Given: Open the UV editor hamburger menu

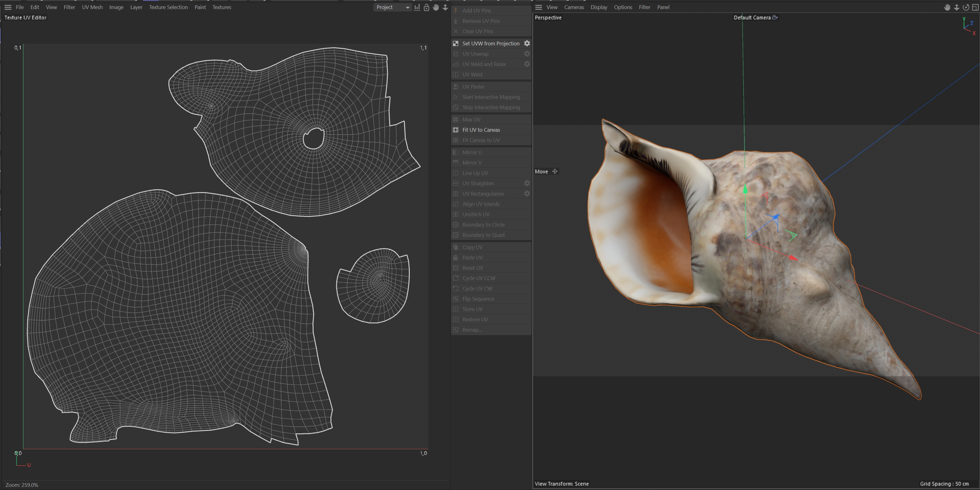Looking at the screenshot, I should point(8,7).
